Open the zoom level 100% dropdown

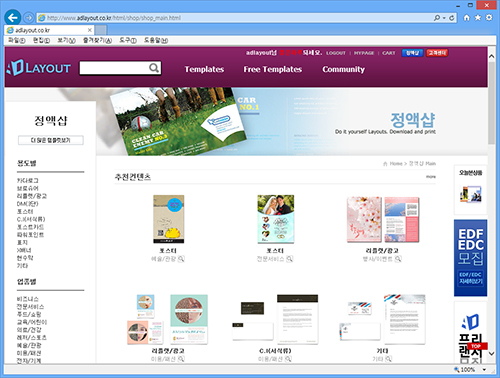coord(484,370)
